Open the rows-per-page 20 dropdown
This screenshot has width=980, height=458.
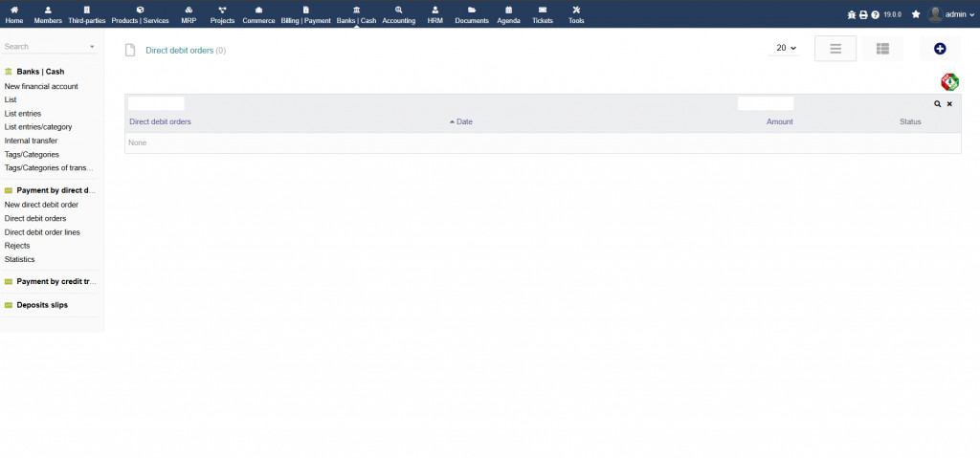pos(784,48)
